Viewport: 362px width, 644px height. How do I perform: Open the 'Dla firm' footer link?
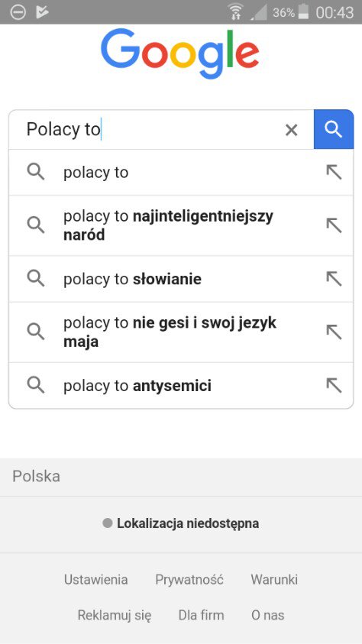click(201, 615)
